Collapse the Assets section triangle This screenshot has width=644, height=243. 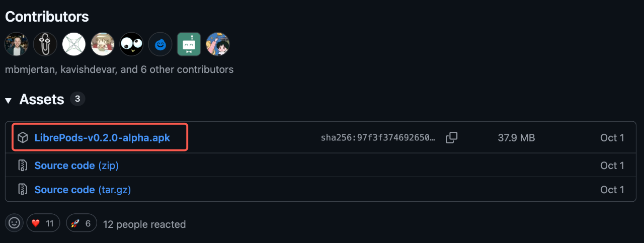click(8, 100)
